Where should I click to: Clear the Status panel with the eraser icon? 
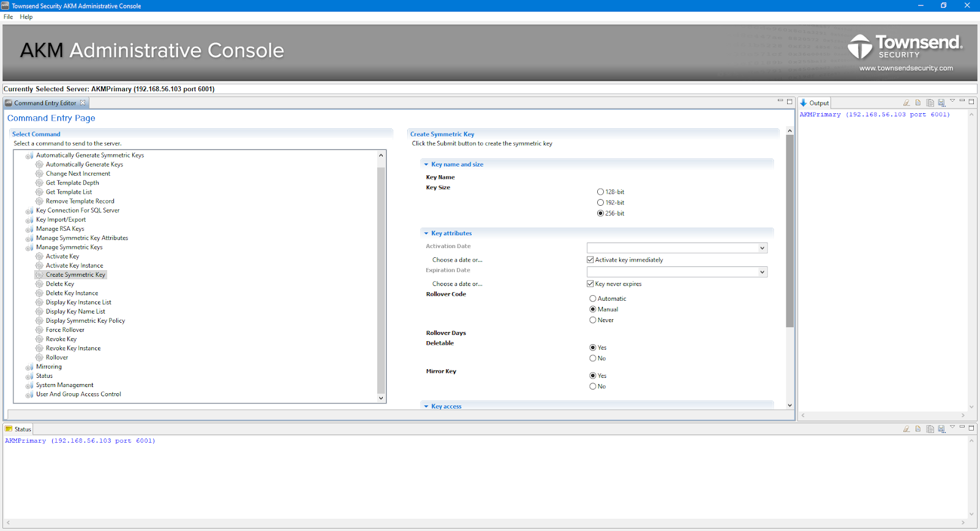(x=907, y=429)
